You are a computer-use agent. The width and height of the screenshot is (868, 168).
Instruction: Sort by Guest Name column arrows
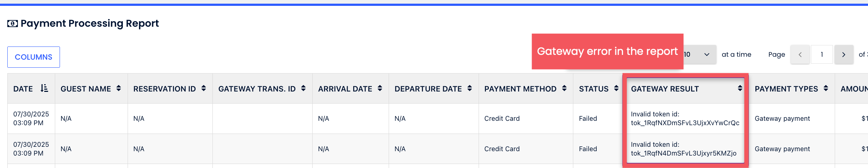[x=118, y=89]
